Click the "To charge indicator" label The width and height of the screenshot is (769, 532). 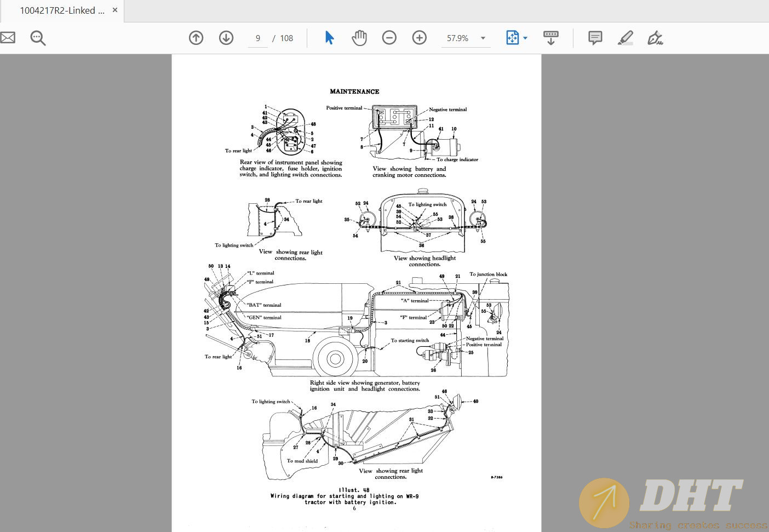point(457,160)
